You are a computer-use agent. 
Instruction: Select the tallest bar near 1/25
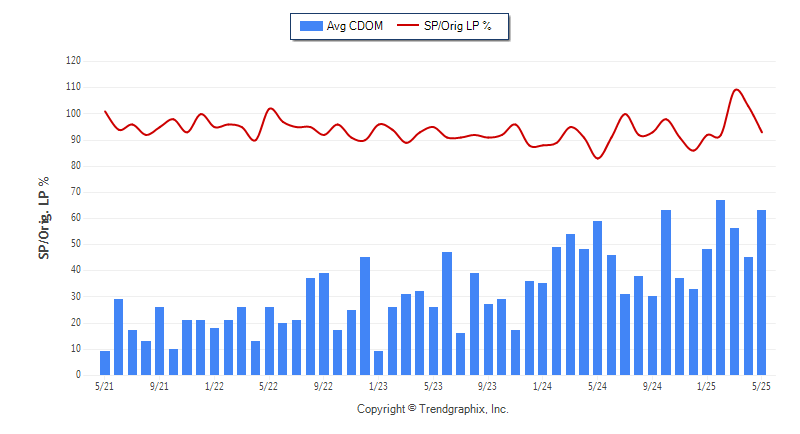tap(720, 288)
